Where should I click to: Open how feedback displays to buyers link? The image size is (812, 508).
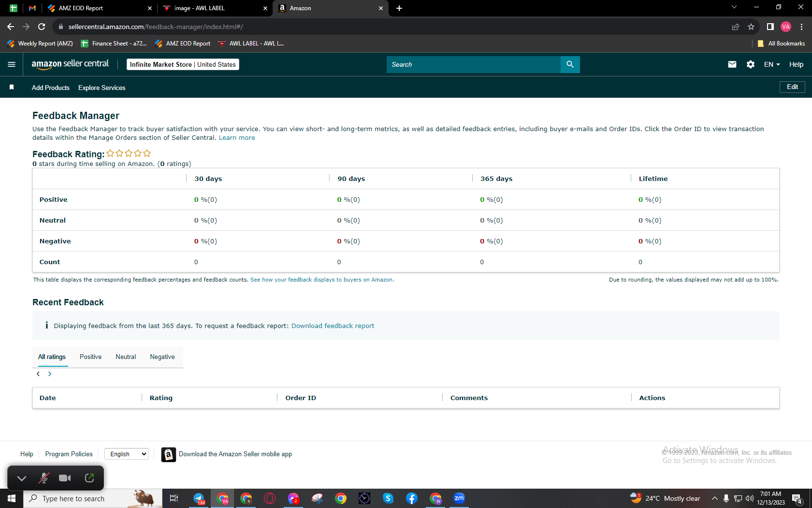(321, 280)
